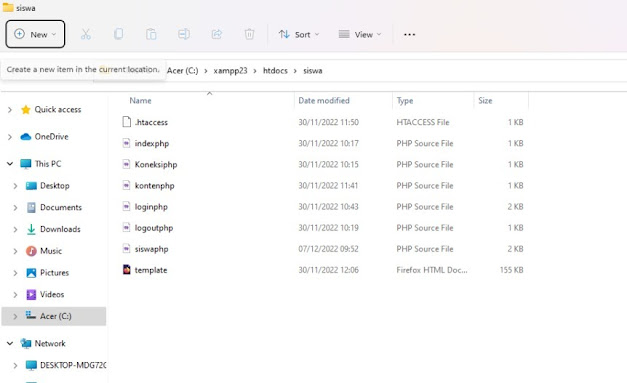Click the Paste clipboard icon
This screenshot has height=383, width=627.
[151, 34]
